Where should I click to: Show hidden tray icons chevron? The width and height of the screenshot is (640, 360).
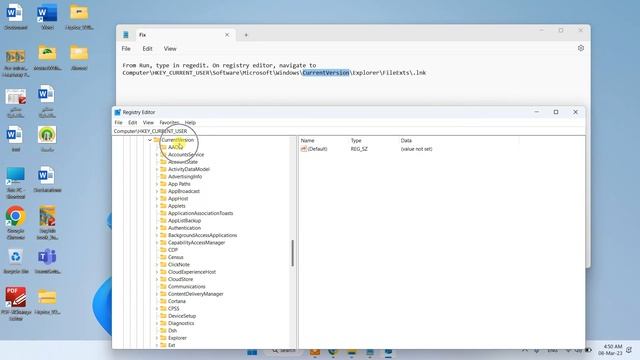(x=525, y=351)
